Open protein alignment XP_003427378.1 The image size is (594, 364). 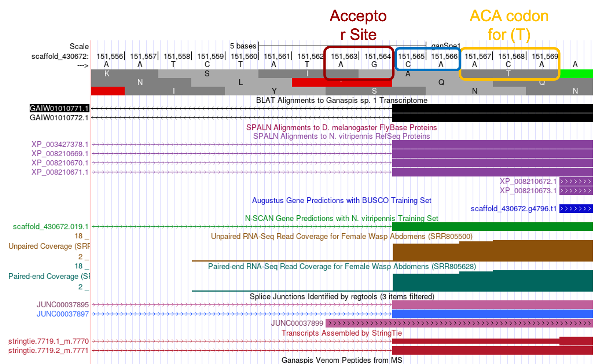click(x=60, y=145)
